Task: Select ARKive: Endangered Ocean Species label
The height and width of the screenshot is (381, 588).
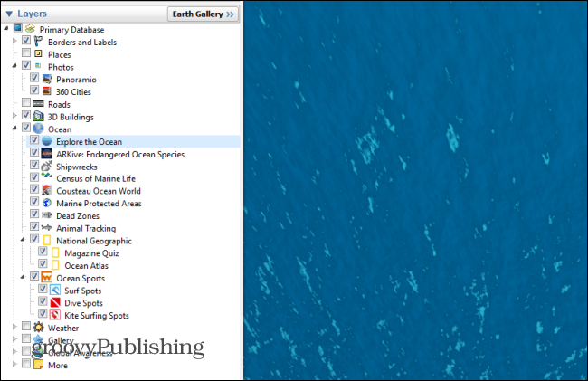Action: (120, 154)
